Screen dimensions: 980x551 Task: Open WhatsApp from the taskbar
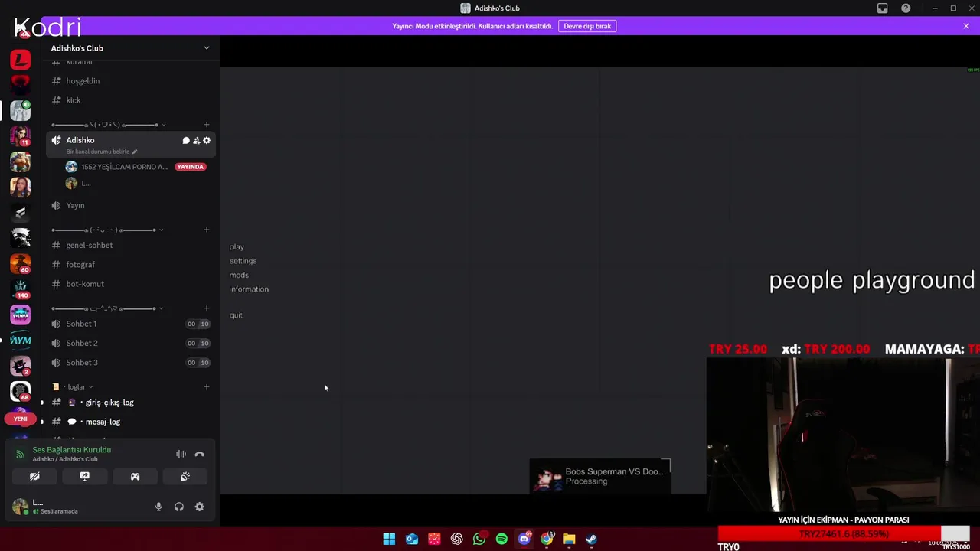click(x=479, y=539)
